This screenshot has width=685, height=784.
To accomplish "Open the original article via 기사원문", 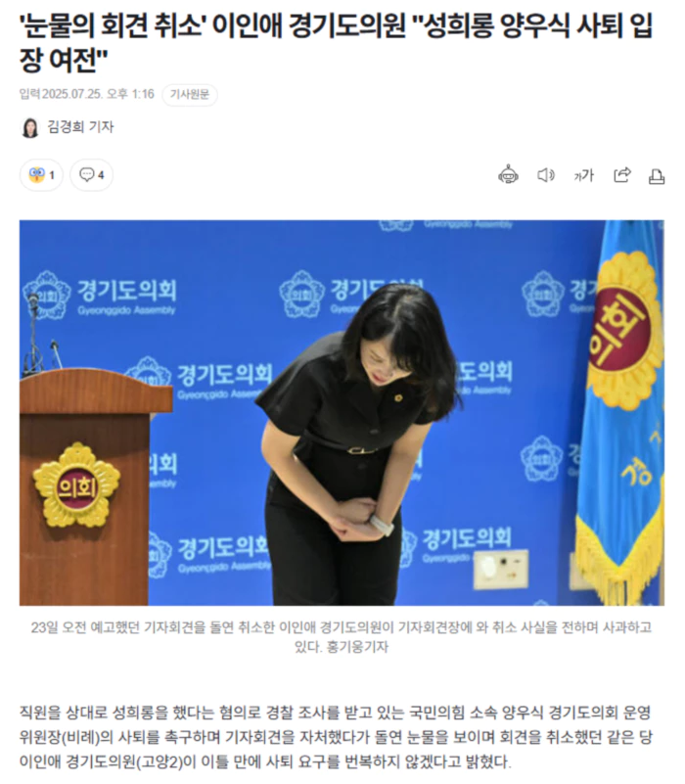I will point(190,95).
